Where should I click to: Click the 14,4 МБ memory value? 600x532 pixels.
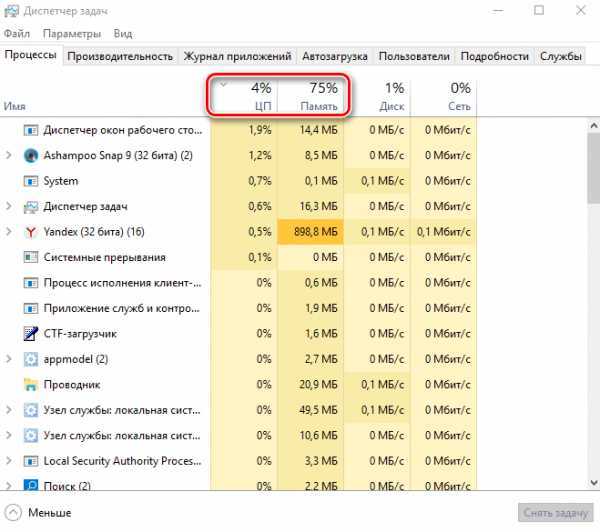click(x=318, y=130)
